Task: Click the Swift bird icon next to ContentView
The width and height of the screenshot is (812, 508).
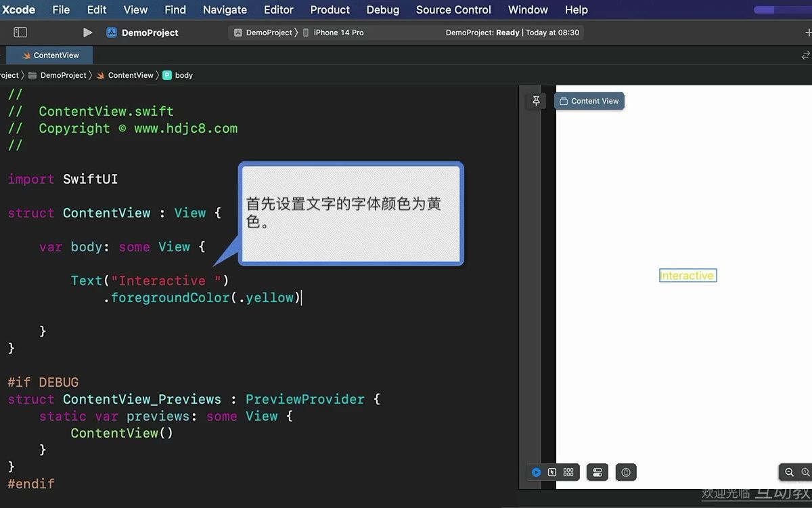Action: [x=100, y=75]
